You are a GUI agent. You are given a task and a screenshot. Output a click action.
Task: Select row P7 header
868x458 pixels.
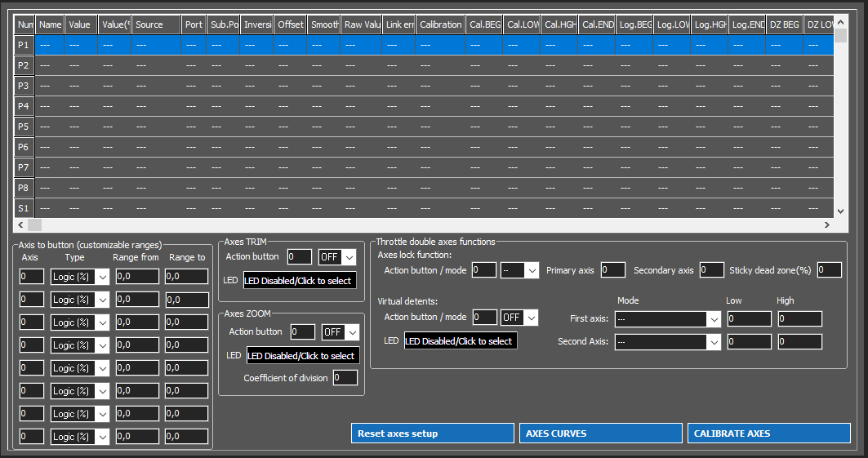[x=24, y=167]
